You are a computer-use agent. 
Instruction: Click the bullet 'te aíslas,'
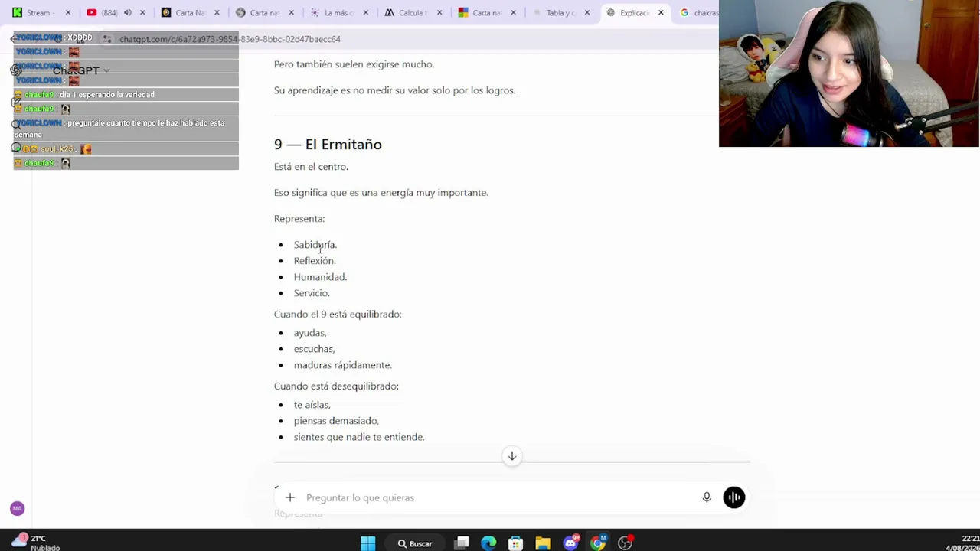click(x=312, y=404)
